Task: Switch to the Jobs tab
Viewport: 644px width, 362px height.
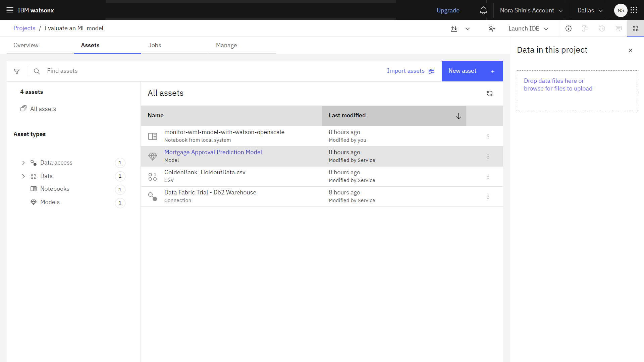Action: click(x=155, y=45)
